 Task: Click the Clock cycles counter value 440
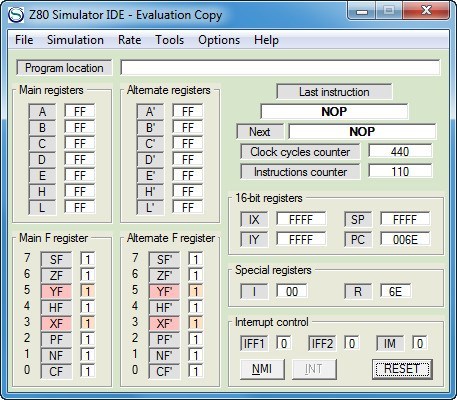click(400, 152)
